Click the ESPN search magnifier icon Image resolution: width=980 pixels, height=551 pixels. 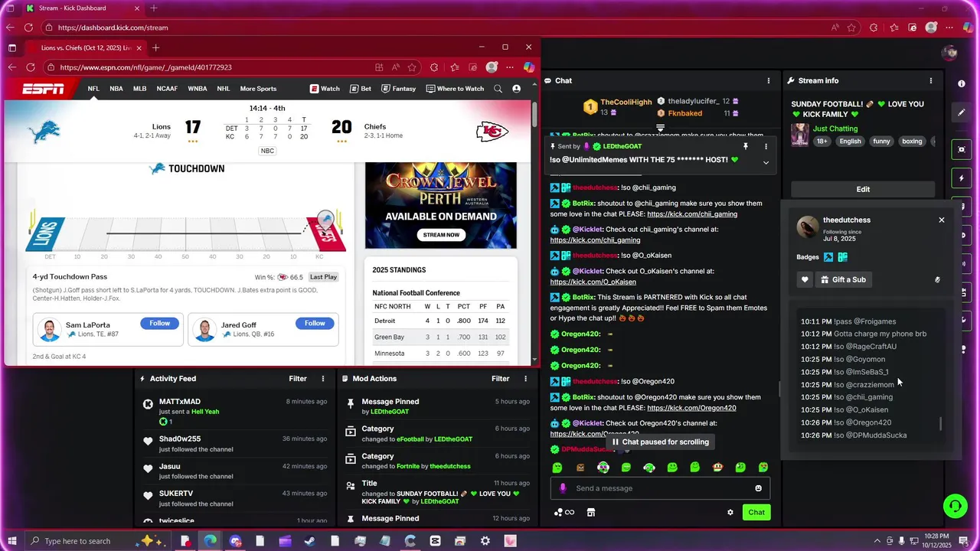click(x=498, y=89)
